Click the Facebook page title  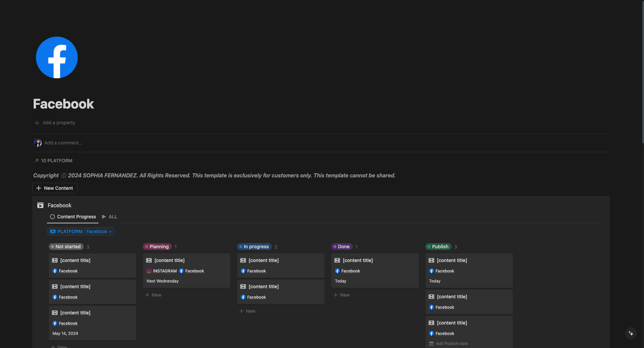(x=64, y=104)
